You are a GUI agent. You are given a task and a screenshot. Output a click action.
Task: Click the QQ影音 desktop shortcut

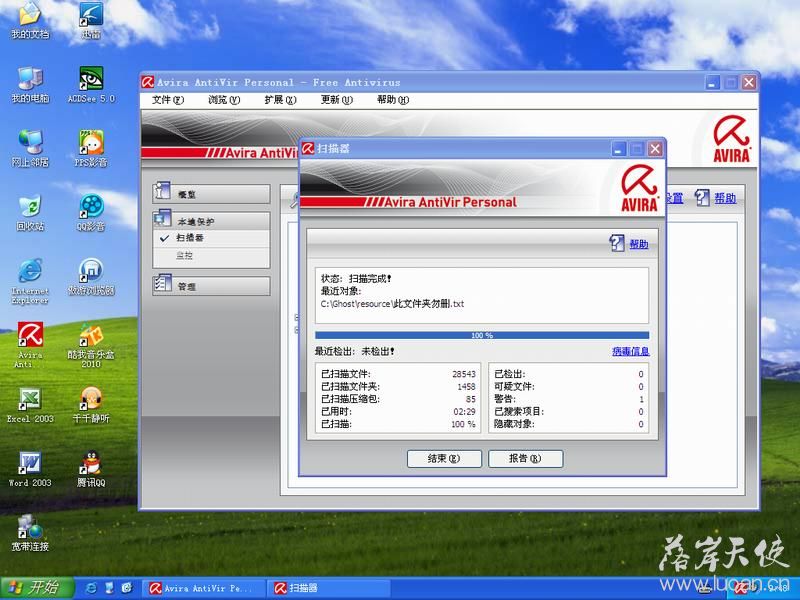click(91, 213)
